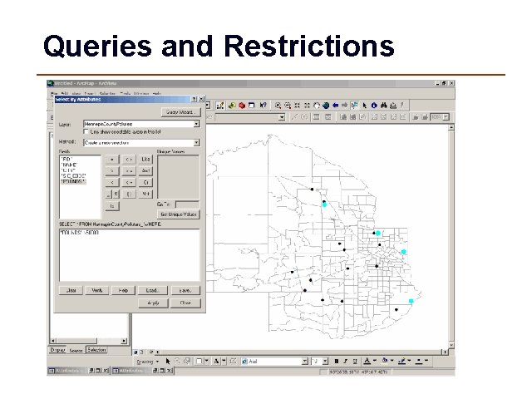Screen dimensions: 532x399
Task: Switch to the Selection tab
Action: point(96,350)
